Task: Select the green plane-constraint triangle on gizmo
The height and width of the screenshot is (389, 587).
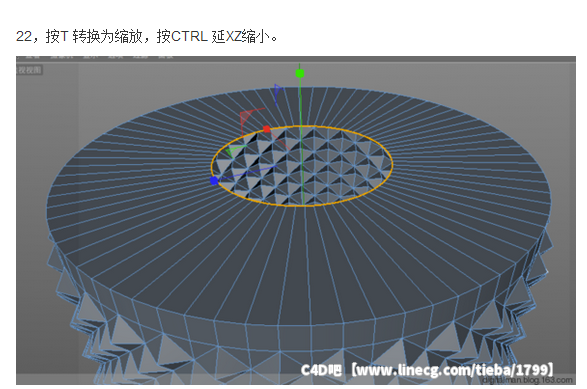Action: point(233,151)
